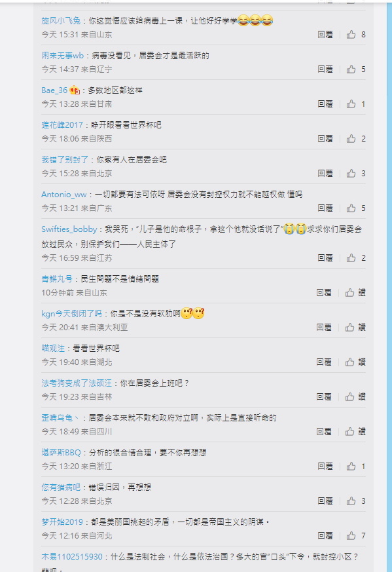The width and height of the screenshot is (392, 572).
Task: Click thumbs-up on 闲来无事wb's comment
Action: click(x=351, y=69)
